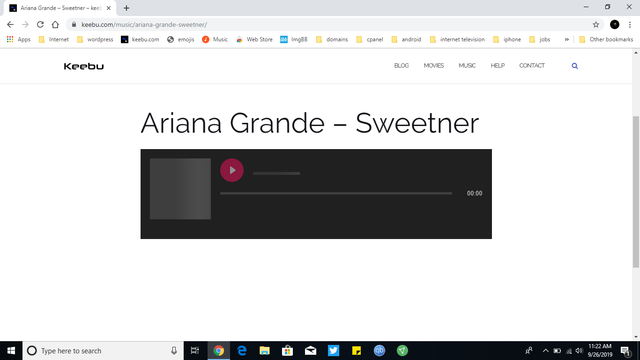Open the cpanel bookmarks folder
This screenshot has height=360, width=640.
[x=369, y=40]
